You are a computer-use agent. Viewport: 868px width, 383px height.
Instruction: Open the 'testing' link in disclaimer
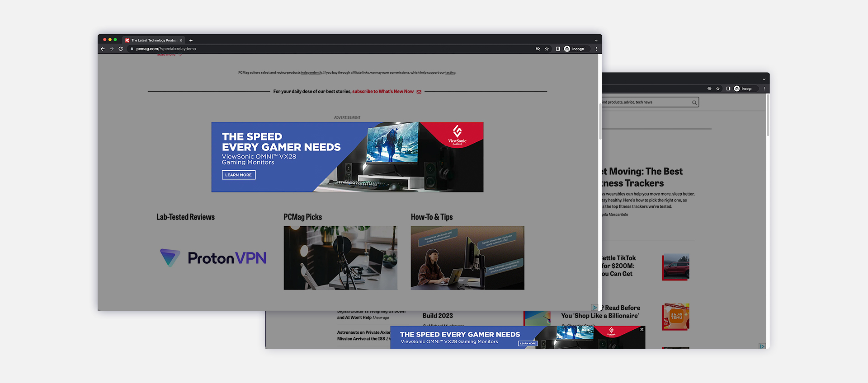[450, 73]
